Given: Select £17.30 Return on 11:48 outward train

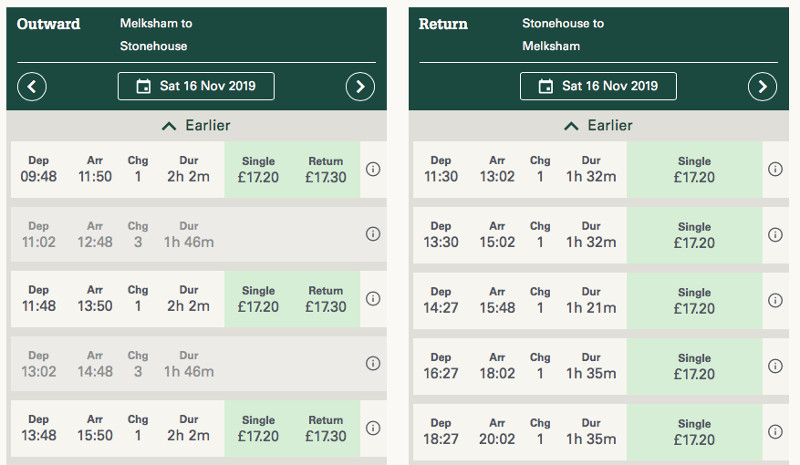Looking at the screenshot, I should (326, 299).
